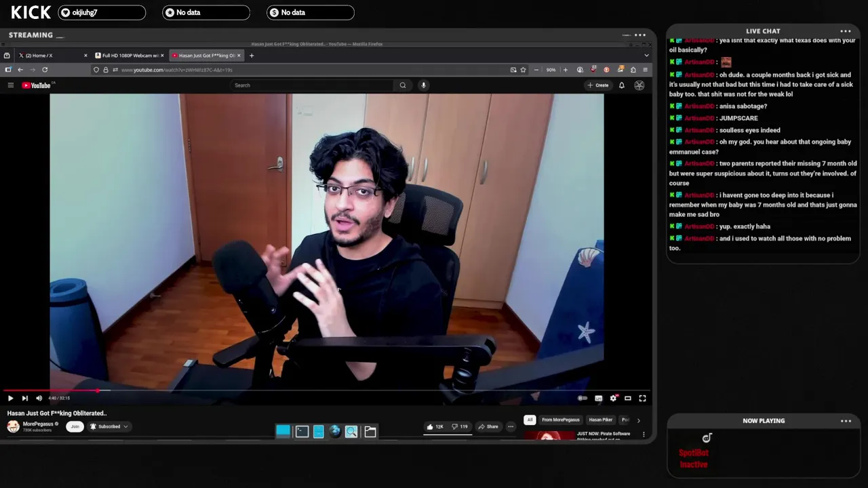
Task: Toggle the autoplay switch
Action: pos(583,399)
